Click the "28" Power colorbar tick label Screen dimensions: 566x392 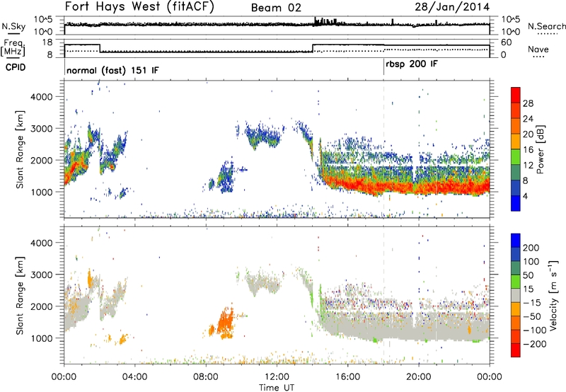[x=528, y=103]
